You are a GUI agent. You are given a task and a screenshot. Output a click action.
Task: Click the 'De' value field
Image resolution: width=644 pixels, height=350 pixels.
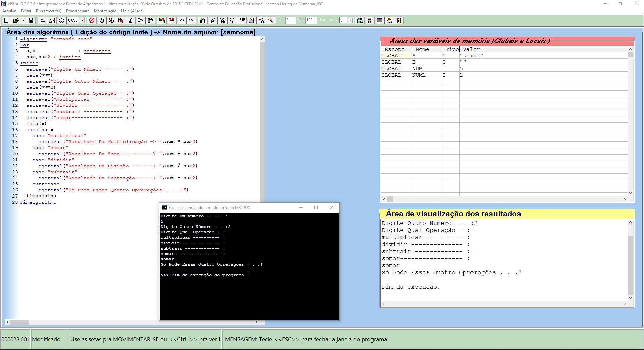tap(290, 20)
